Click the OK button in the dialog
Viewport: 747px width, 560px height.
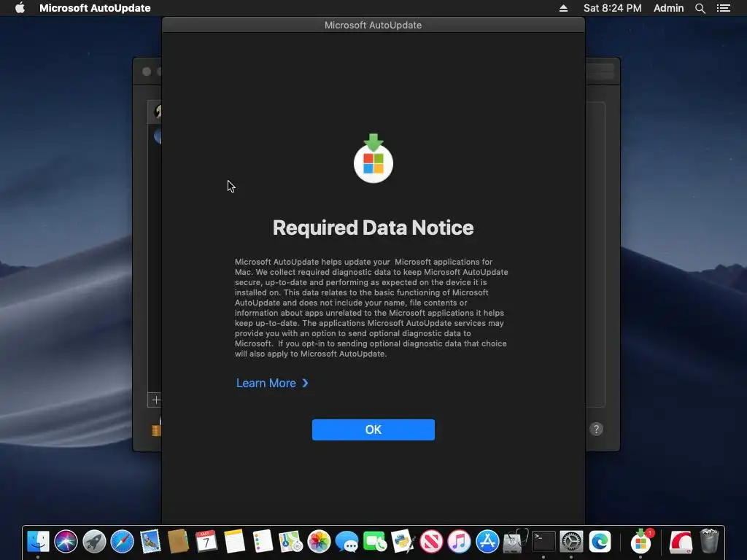(x=373, y=429)
